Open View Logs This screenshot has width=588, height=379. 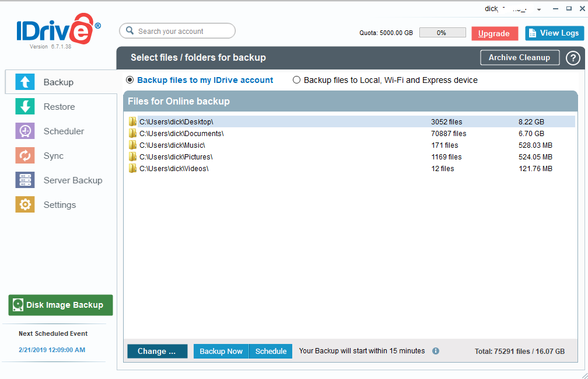(x=554, y=33)
